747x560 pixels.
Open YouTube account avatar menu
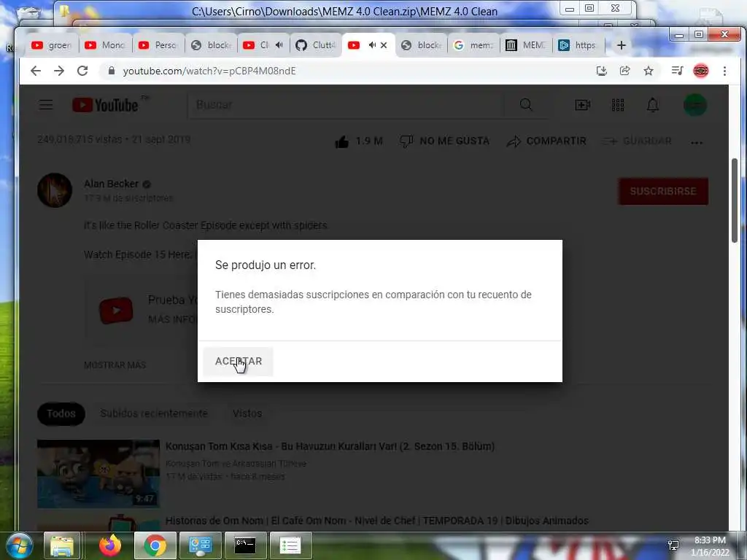695,105
